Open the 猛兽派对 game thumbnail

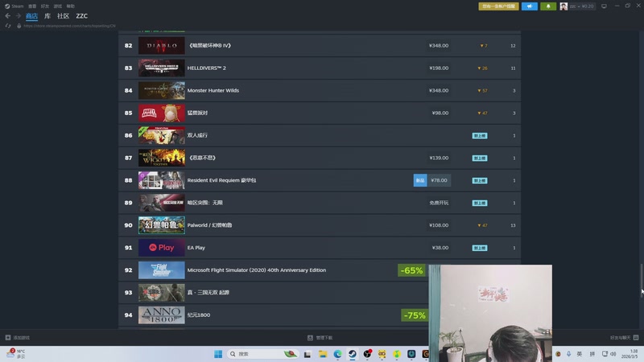[x=162, y=113]
